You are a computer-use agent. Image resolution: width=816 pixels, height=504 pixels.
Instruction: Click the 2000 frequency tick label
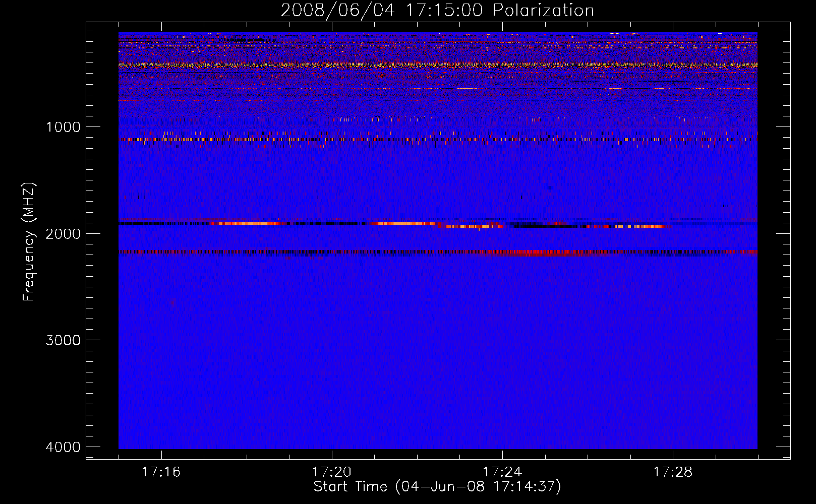pos(64,233)
